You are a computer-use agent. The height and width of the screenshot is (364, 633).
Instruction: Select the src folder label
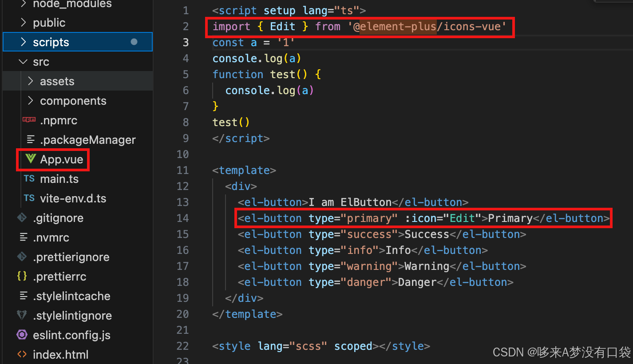[41, 62]
